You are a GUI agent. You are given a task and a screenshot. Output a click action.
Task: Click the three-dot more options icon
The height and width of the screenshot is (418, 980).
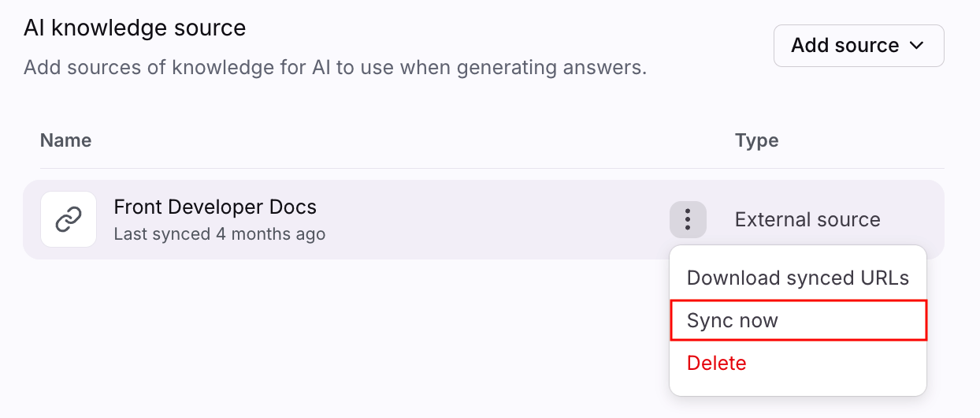click(x=688, y=219)
